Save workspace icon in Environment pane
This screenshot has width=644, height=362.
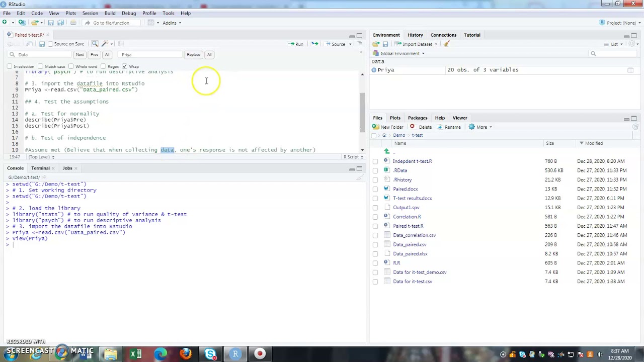pyautogui.click(x=385, y=44)
